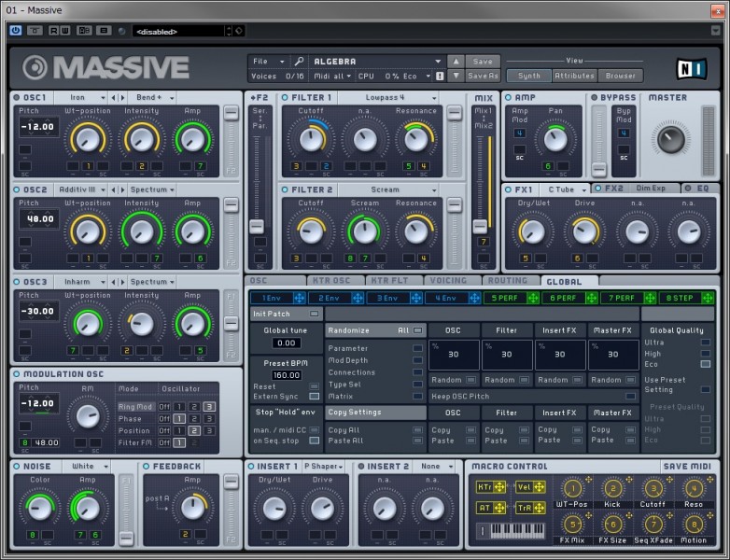Enable Ultra global quality checkbox

706,343
